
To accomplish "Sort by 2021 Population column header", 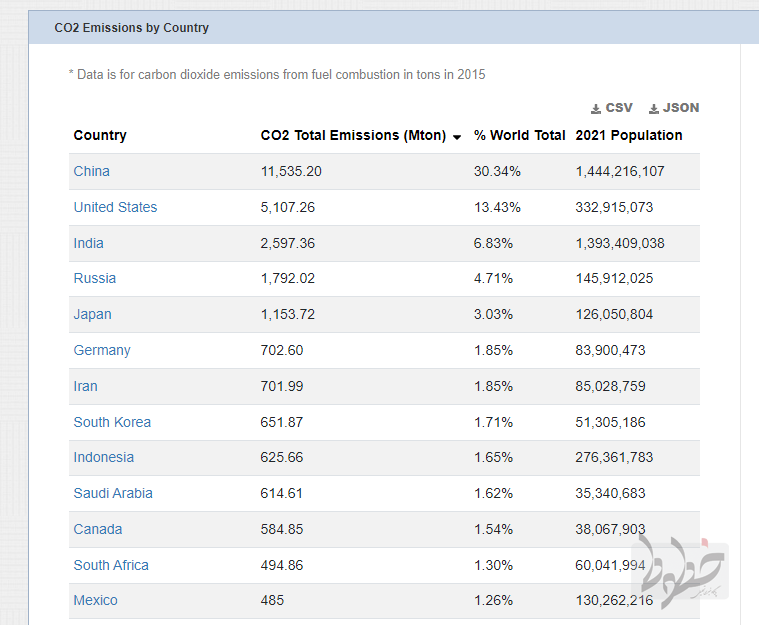I will tap(629, 135).
